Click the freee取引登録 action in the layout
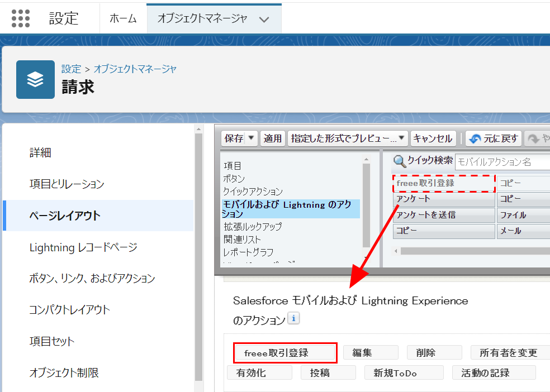The width and height of the screenshot is (550, 392). [285, 353]
